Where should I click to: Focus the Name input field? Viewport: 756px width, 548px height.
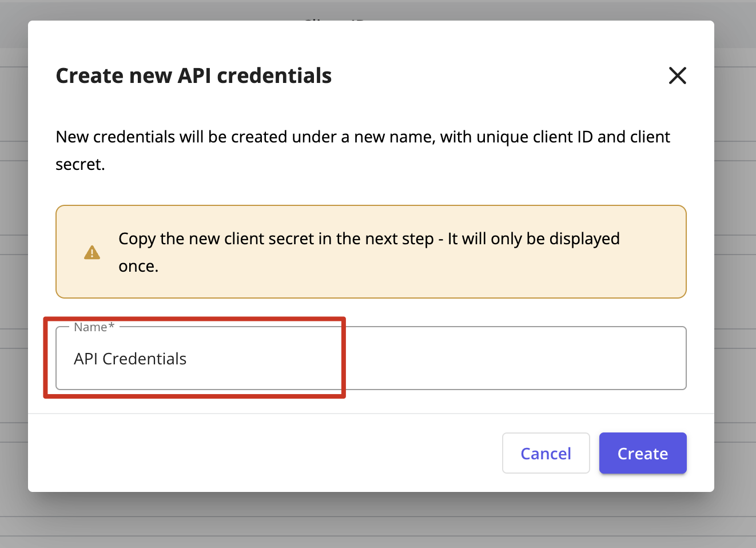click(x=371, y=358)
